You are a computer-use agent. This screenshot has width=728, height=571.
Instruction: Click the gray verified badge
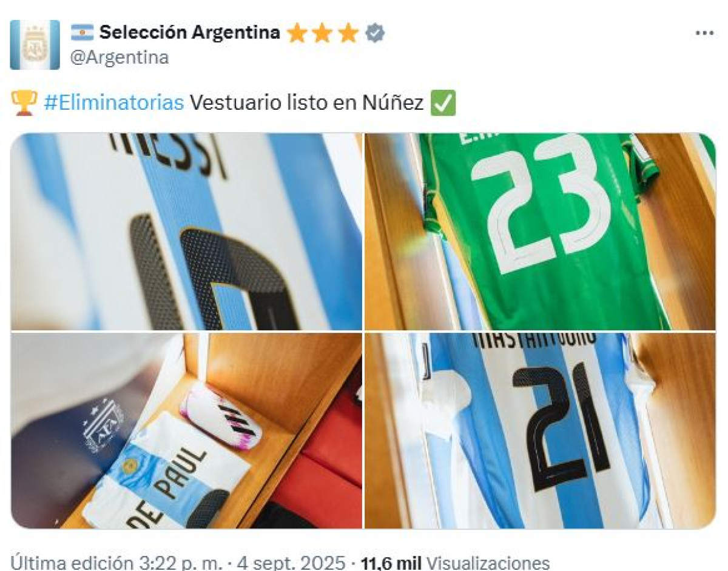[x=375, y=33]
